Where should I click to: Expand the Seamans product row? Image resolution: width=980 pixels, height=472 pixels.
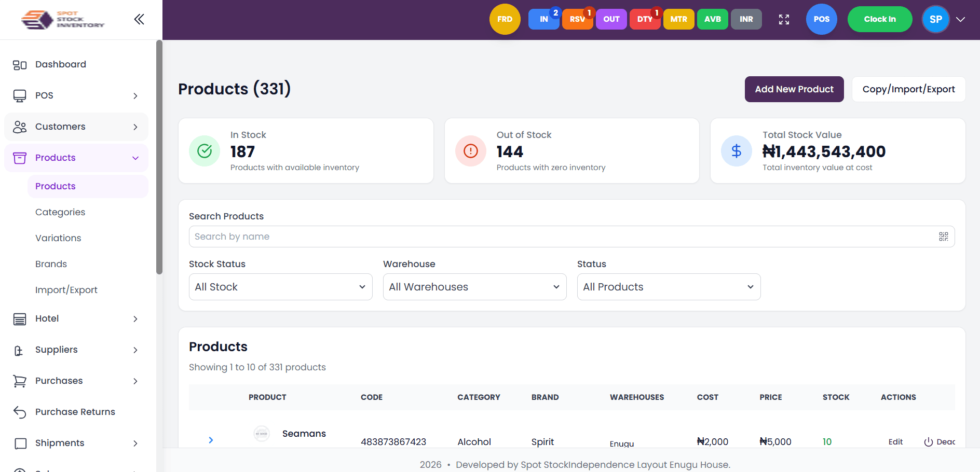(x=211, y=440)
